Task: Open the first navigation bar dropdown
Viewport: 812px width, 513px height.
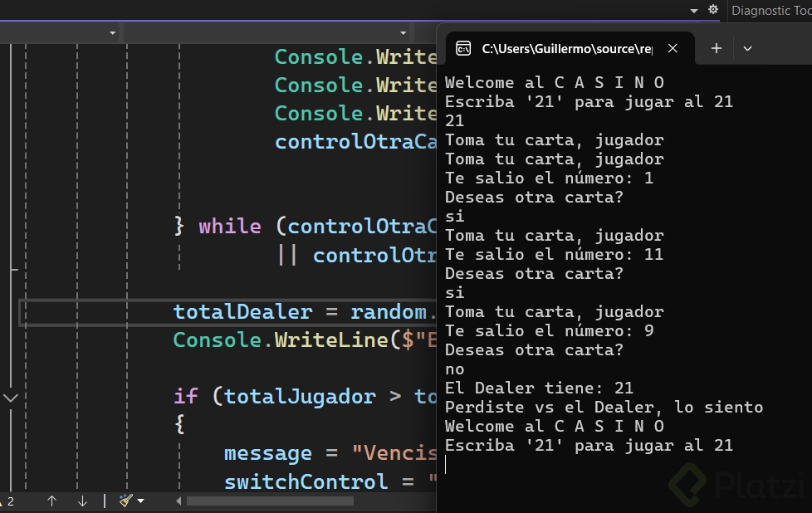Action: click(112, 32)
